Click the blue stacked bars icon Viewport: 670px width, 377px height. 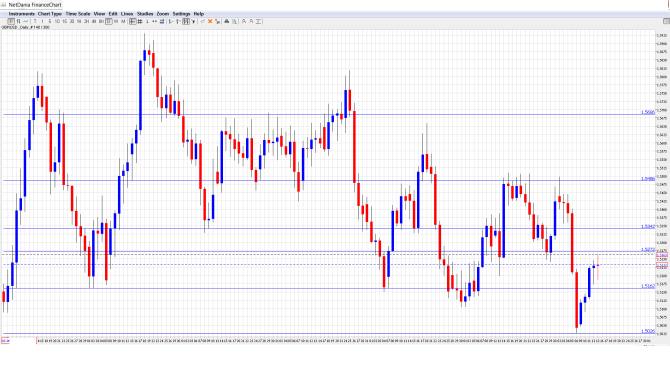(x=162, y=21)
